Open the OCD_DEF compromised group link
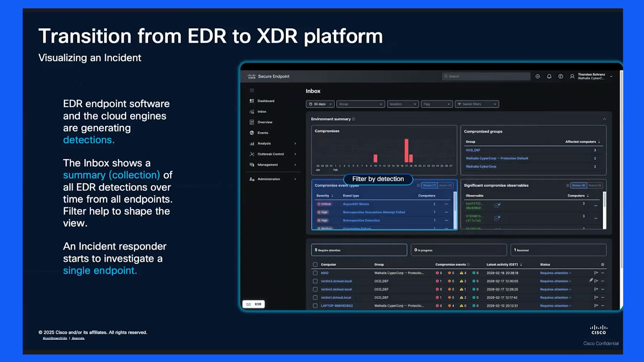This screenshot has height=362, width=644. [x=473, y=150]
